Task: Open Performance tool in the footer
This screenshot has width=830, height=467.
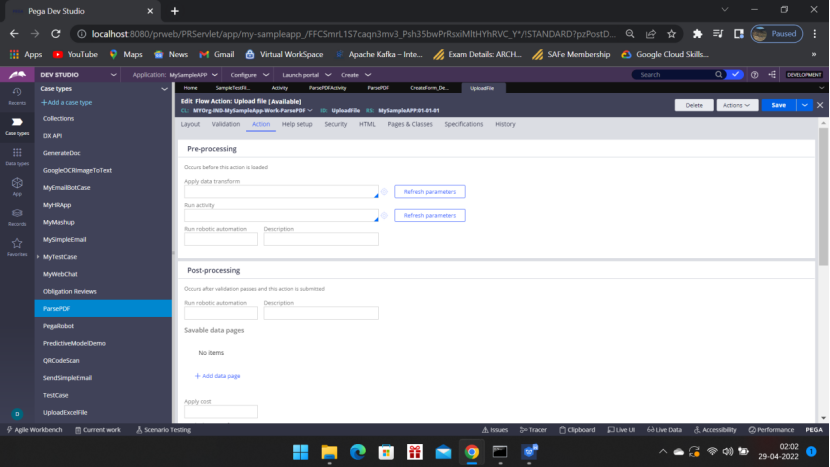Action: tap(771, 429)
